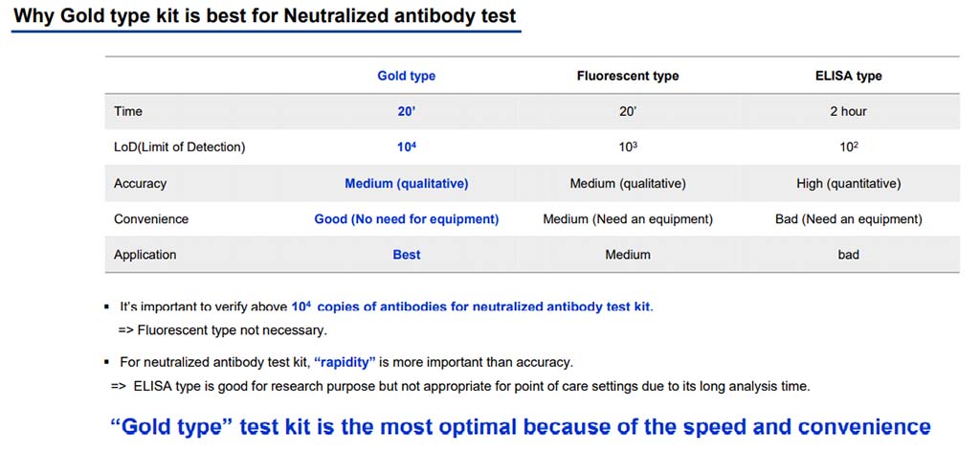This screenshot has width=980, height=453.
Task: Select the "Bad (Need an equipment)" cell
Action: pyautogui.click(x=849, y=218)
